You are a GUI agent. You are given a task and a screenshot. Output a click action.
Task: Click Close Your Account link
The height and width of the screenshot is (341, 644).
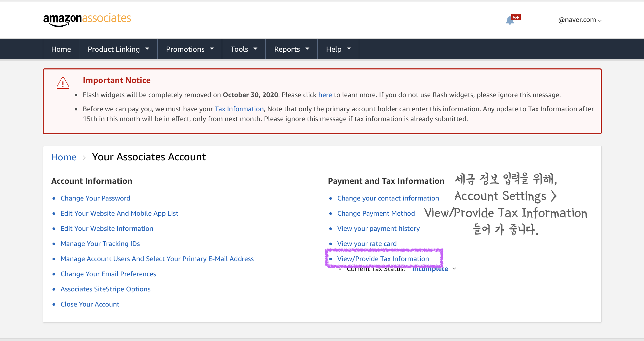90,304
